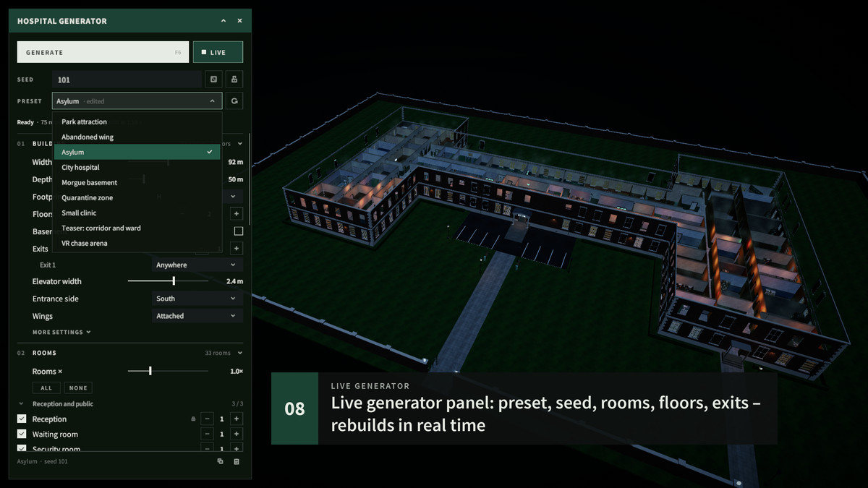Click the 2.4 m elevator width value
Viewport: 868px width, 488px height.
(235, 281)
